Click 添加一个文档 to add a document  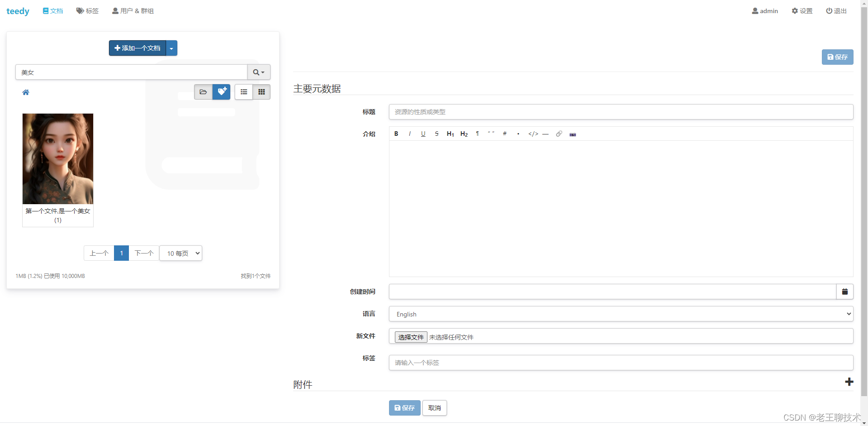point(137,48)
